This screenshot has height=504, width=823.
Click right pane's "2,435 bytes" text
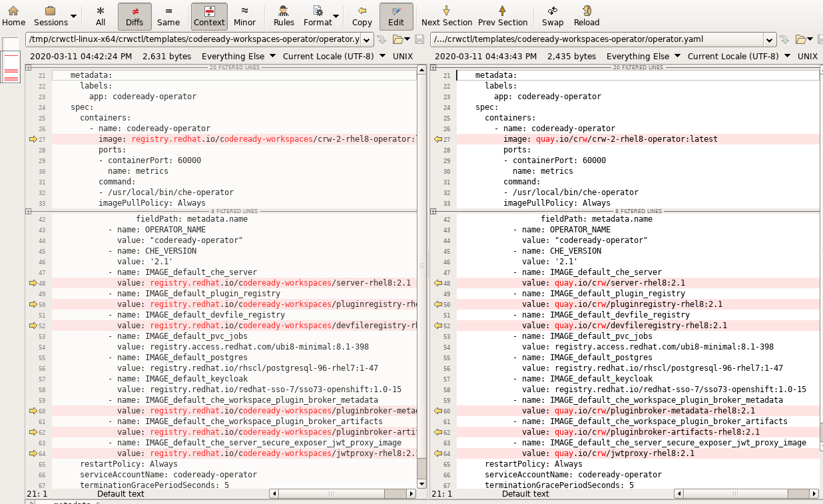coord(571,57)
